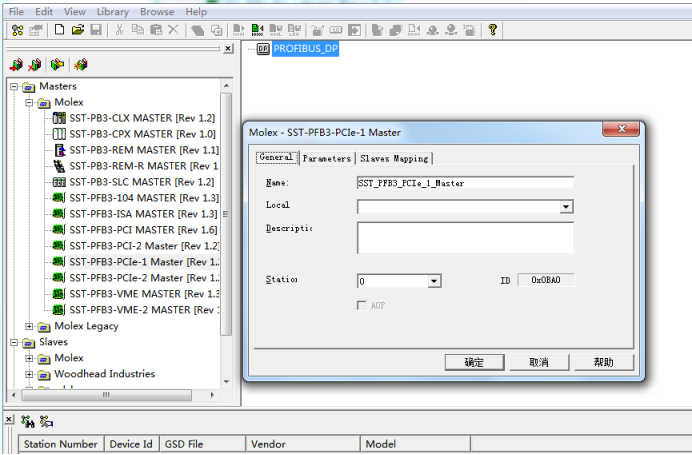Select SST-PFB3-PCI-2 Master tree item

click(x=144, y=246)
